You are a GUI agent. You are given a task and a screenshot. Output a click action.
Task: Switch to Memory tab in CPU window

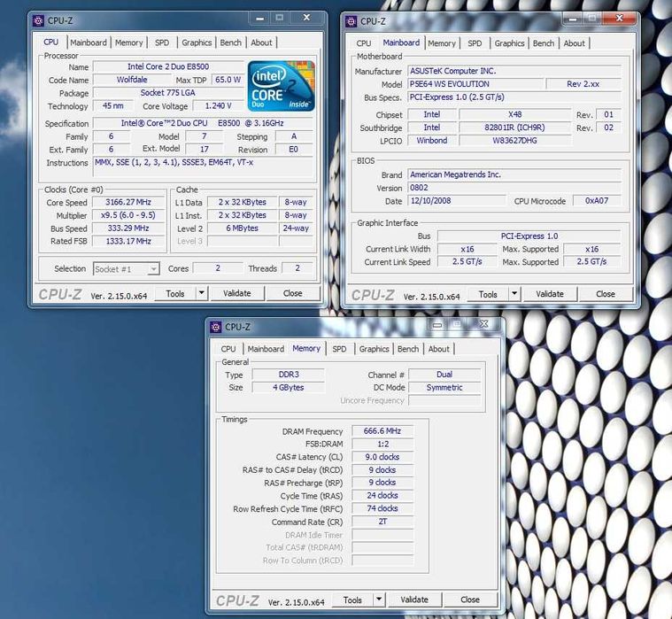pos(128,43)
